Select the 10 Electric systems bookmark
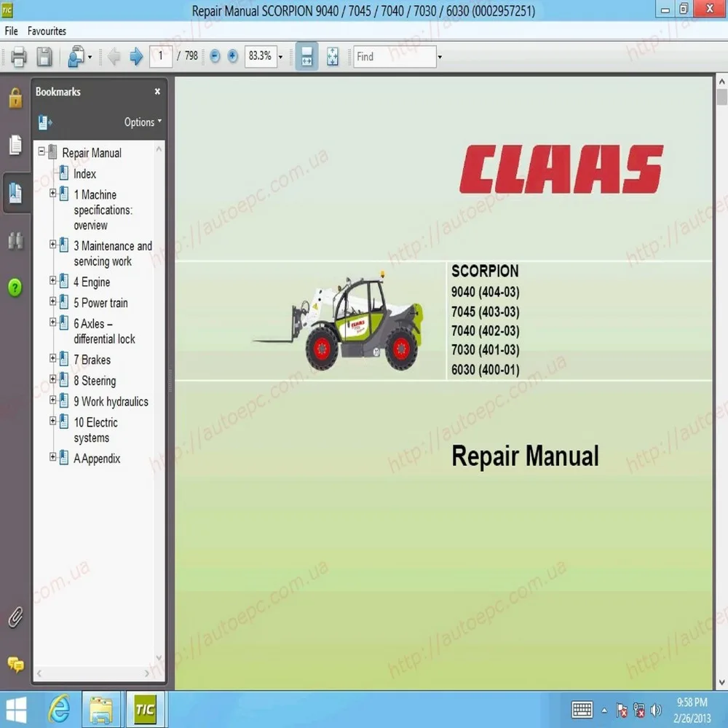Image resolution: width=728 pixels, height=728 pixels. pos(96,430)
